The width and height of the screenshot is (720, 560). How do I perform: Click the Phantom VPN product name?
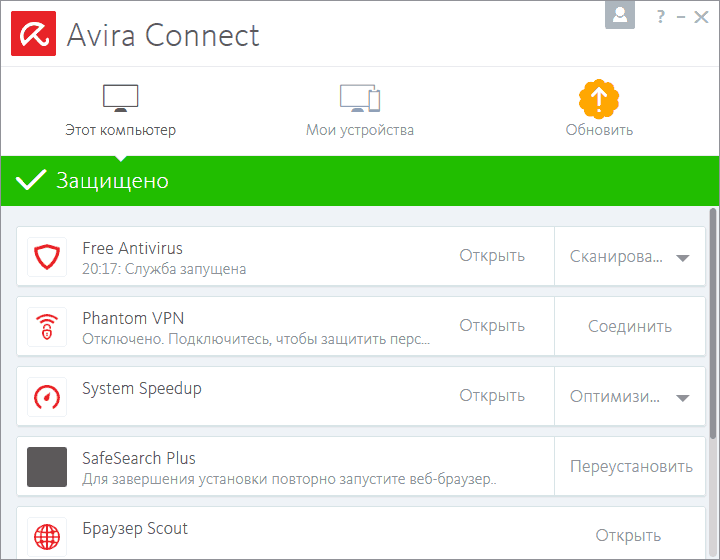(133, 318)
